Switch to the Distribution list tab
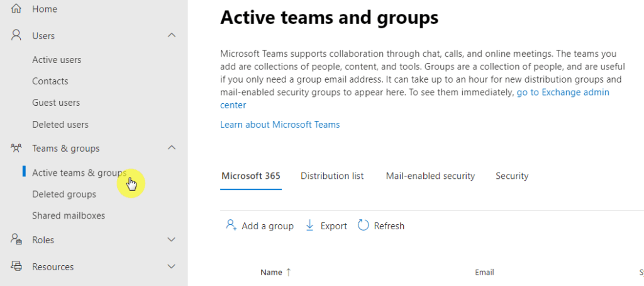This screenshot has height=286, width=644. (332, 176)
